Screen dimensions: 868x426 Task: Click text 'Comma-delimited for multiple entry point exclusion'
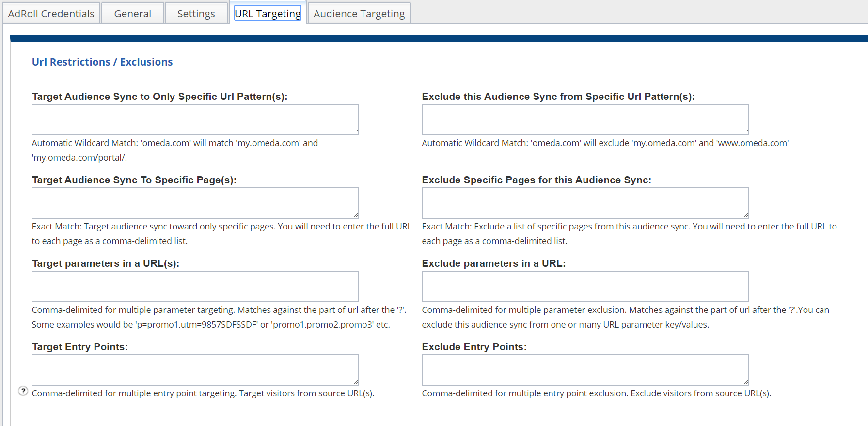coord(525,393)
